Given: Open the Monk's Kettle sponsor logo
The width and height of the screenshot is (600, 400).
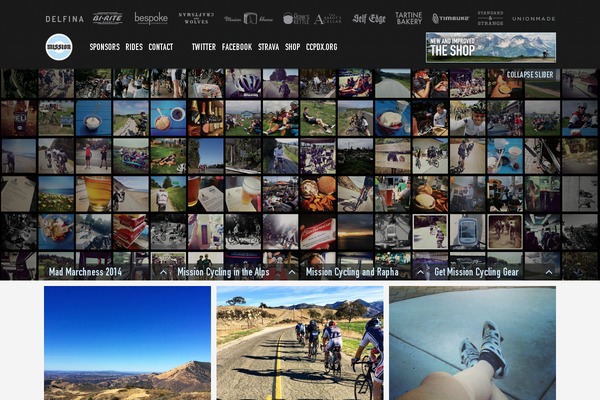Looking at the screenshot, I should tap(296, 18).
